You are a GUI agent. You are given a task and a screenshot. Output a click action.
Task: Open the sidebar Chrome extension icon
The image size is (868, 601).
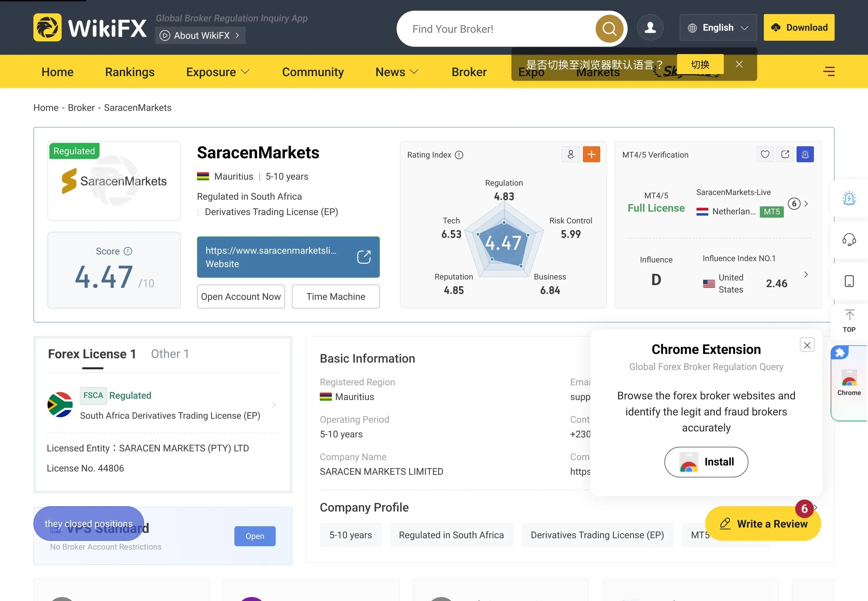pos(849,383)
